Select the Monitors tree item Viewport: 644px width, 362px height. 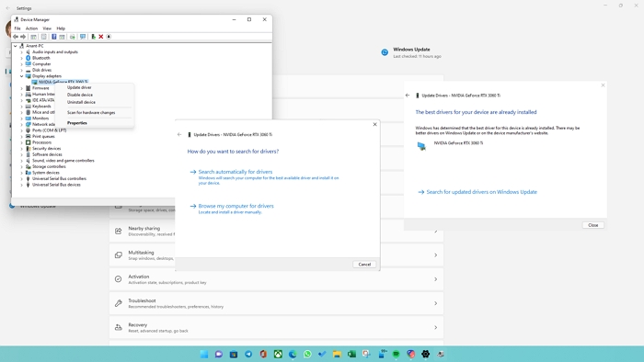click(40, 119)
